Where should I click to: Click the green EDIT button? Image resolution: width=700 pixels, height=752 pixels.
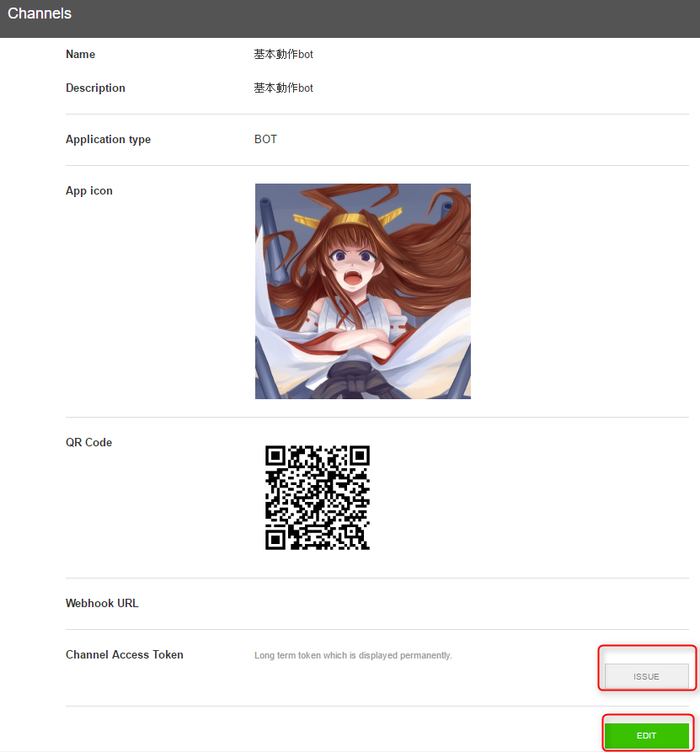tap(646, 735)
